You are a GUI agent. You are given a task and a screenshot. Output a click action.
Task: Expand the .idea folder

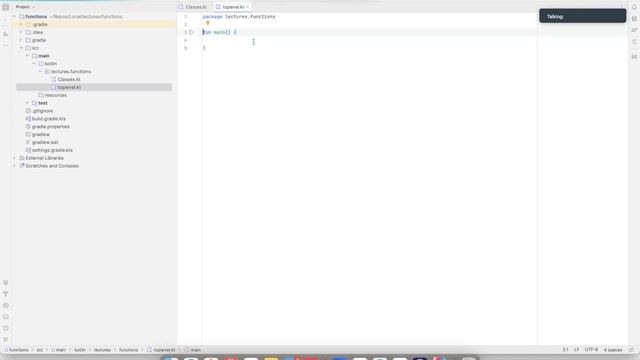pyautogui.click(x=21, y=32)
